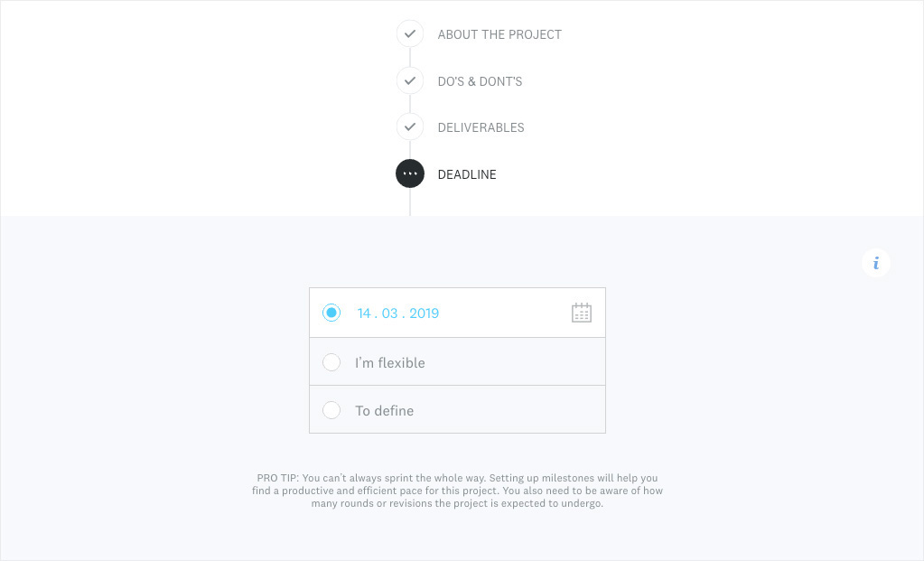
Task: Go to About the Project step
Action: [x=499, y=34]
